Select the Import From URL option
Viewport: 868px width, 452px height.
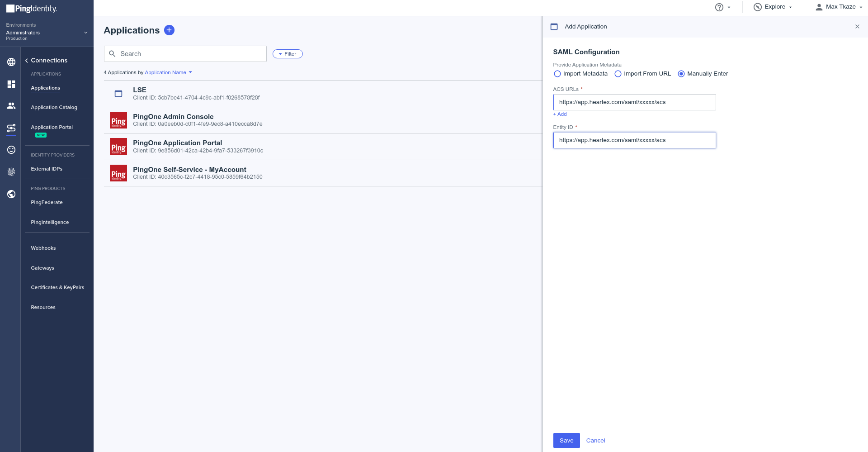[618, 74]
